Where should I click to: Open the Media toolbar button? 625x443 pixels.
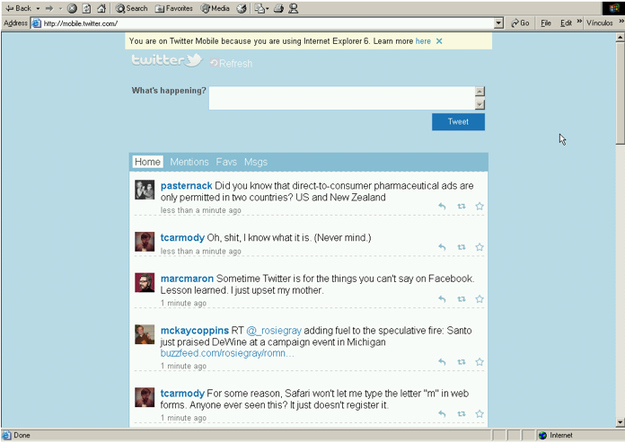click(215, 8)
